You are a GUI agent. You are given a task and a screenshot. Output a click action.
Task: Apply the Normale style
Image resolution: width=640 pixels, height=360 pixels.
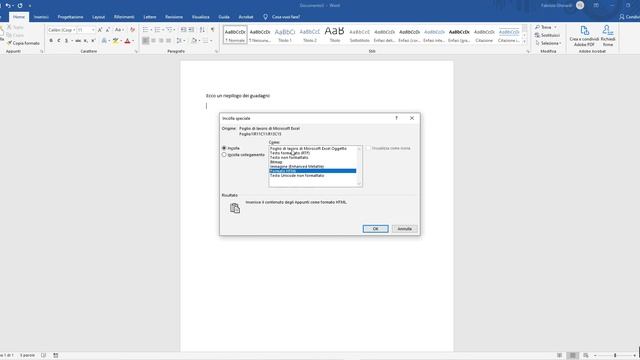point(235,35)
